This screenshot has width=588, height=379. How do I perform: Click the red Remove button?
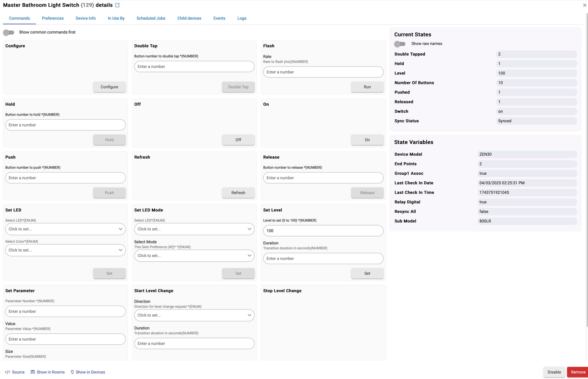[x=578, y=372]
